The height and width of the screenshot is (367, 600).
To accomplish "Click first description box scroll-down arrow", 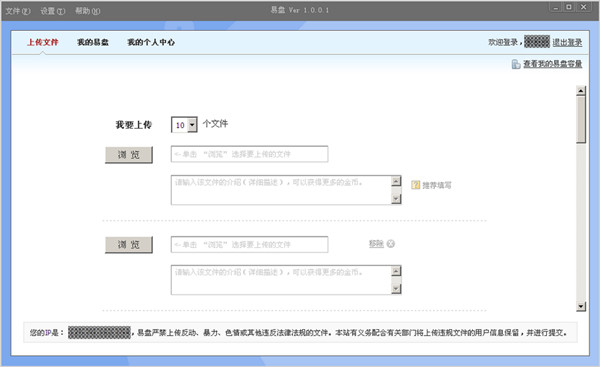I will coord(396,198).
